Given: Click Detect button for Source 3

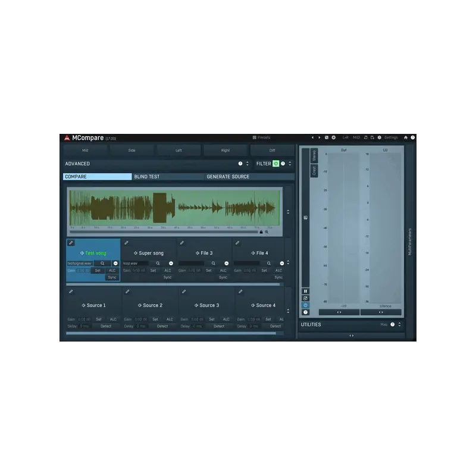Looking at the screenshot, I should [219, 326].
